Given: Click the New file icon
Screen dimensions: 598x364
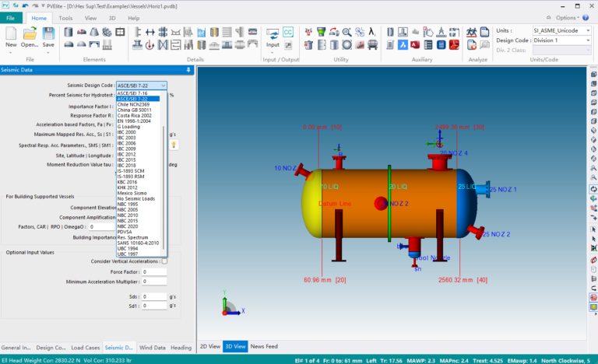Looking at the screenshot, I should 11,33.
